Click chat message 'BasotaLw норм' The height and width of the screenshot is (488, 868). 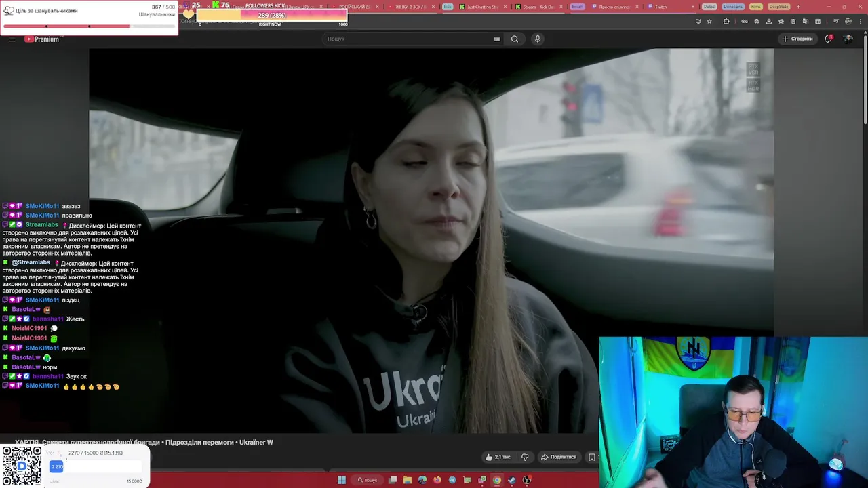click(30, 367)
